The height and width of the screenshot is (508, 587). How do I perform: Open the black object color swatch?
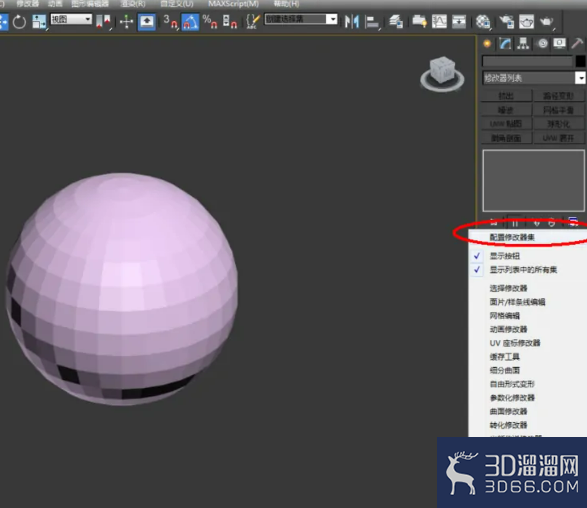[x=580, y=61]
